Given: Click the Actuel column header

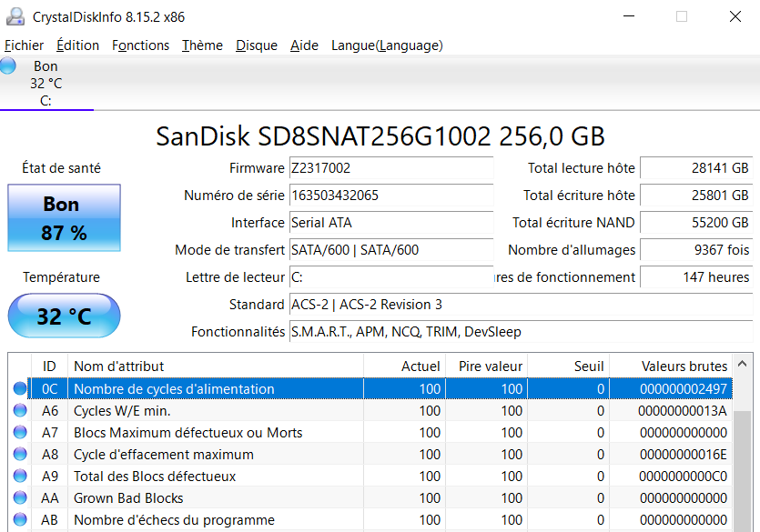Looking at the screenshot, I should 404,366.
